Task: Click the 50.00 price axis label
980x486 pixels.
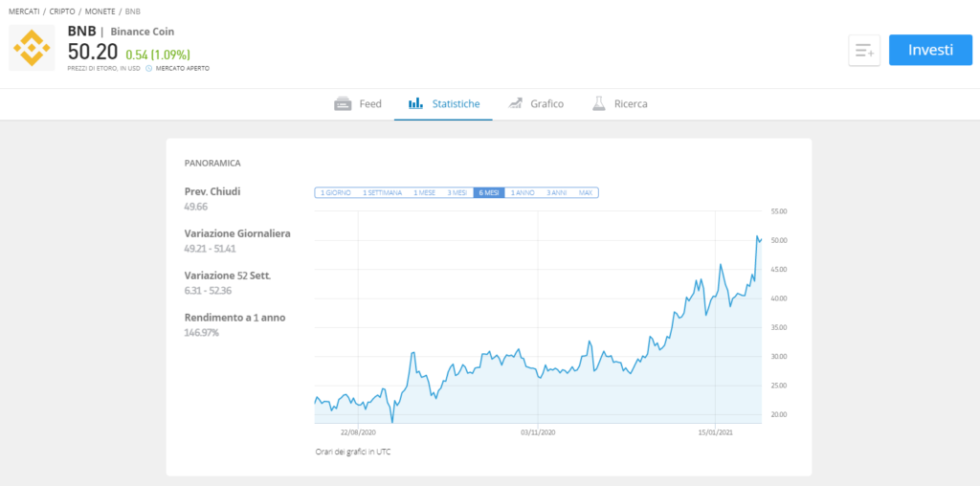Action: [x=779, y=240]
